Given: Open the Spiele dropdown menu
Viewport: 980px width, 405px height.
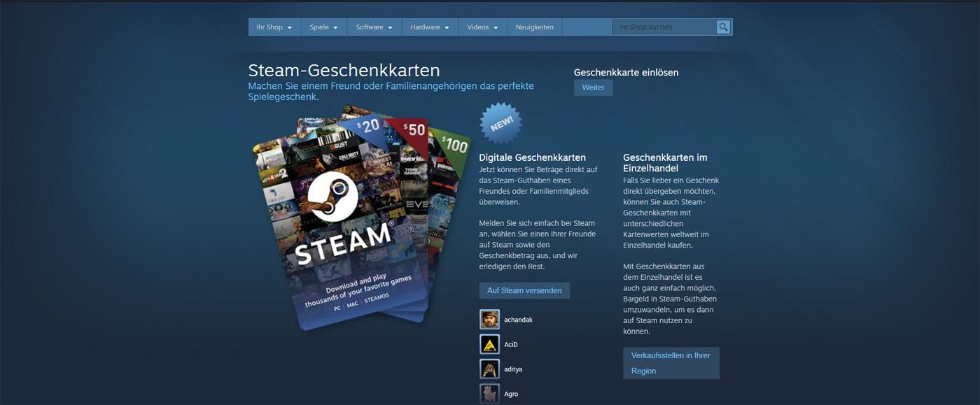Looking at the screenshot, I should [324, 27].
